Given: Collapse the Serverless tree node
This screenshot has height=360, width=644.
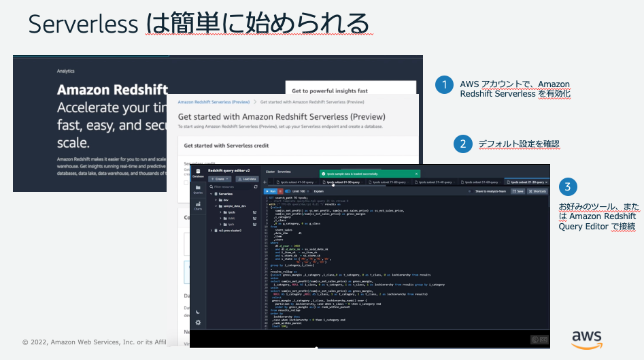Looking at the screenshot, I should [x=211, y=193].
